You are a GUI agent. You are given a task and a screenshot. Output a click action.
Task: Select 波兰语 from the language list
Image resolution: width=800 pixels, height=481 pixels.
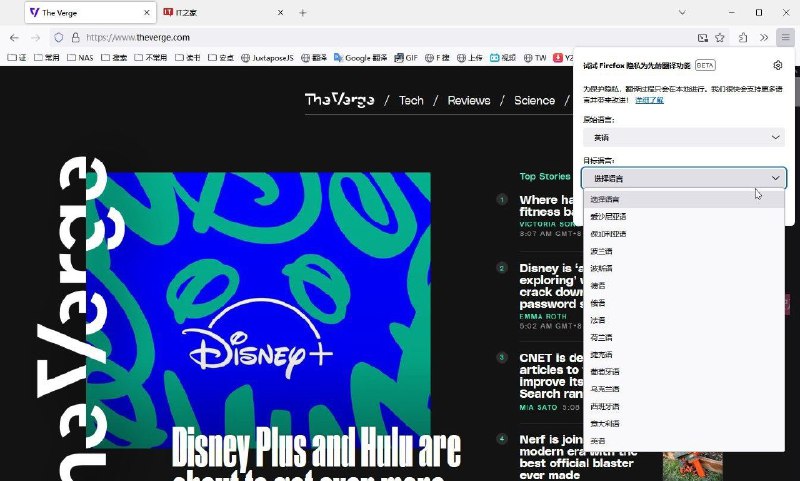[x=683, y=251]
